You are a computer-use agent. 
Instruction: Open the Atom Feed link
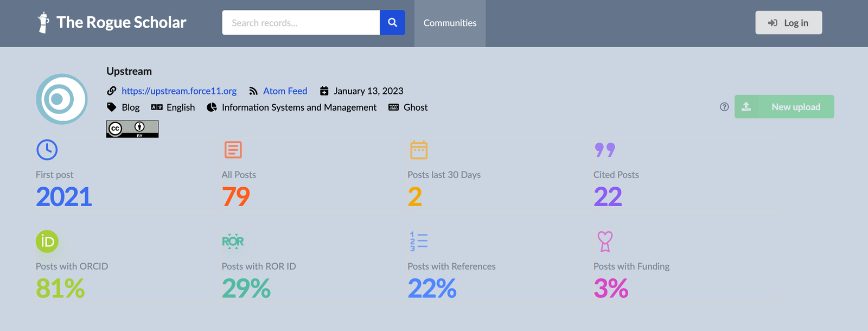tap(285, 91)
